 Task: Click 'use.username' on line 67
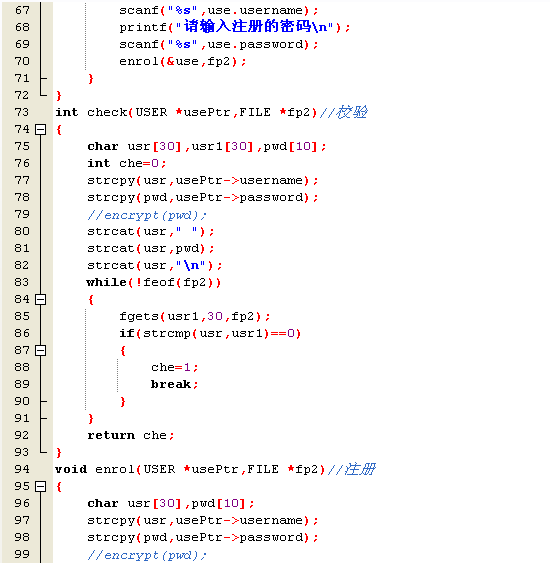click(255, 10)
